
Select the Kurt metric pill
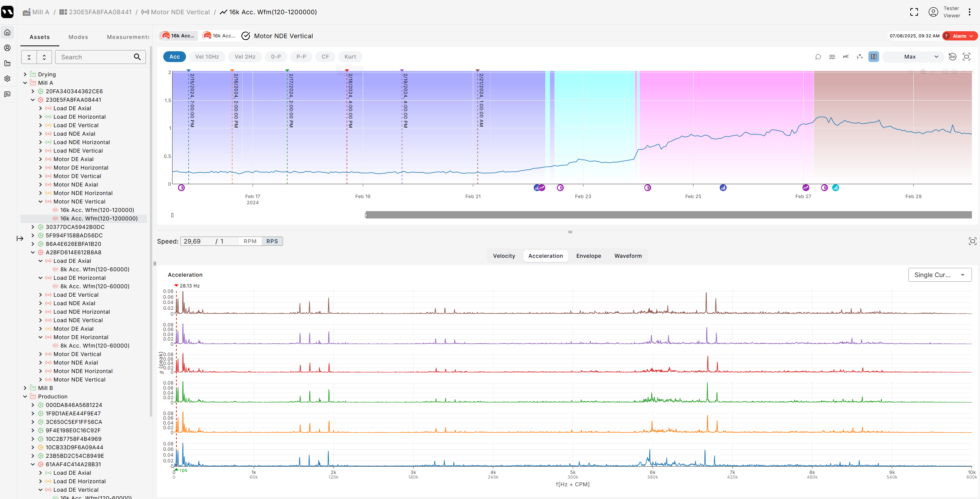350,57
